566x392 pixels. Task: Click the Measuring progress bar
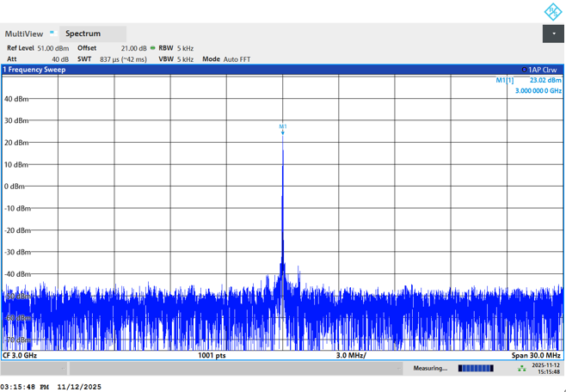point(476,368)
